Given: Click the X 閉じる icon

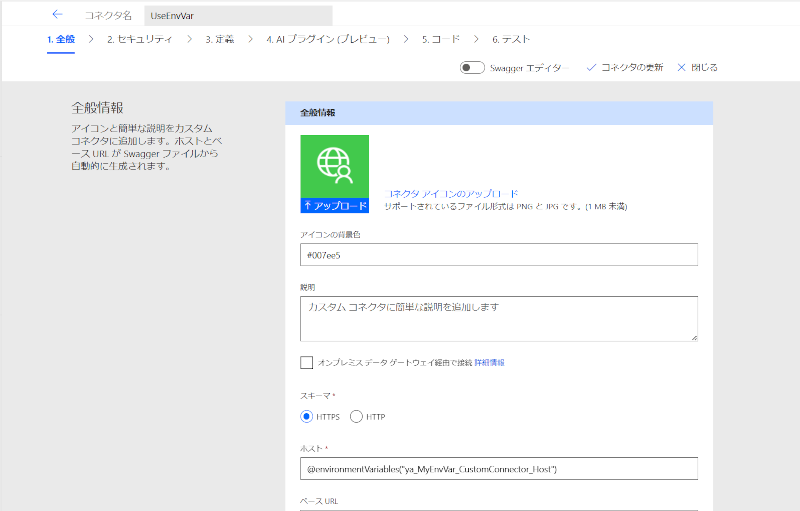Looking at the screenshot, I should click(682, 67).
